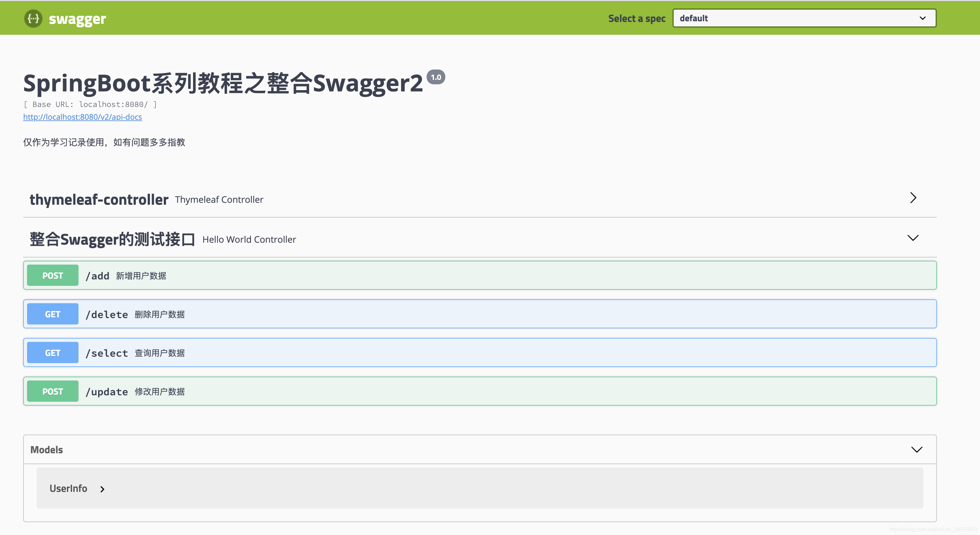Click the POST badge for /update
The height and width of the screenshot is (535, 980).
[53, 391]
